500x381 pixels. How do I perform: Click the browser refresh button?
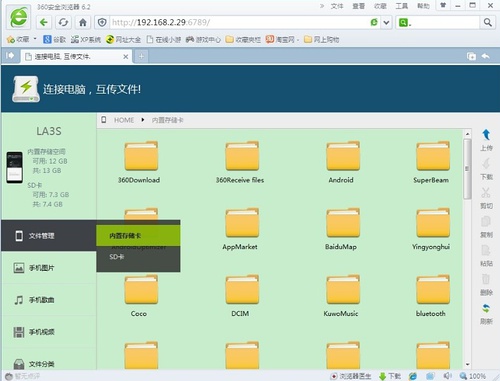(63, 22)
